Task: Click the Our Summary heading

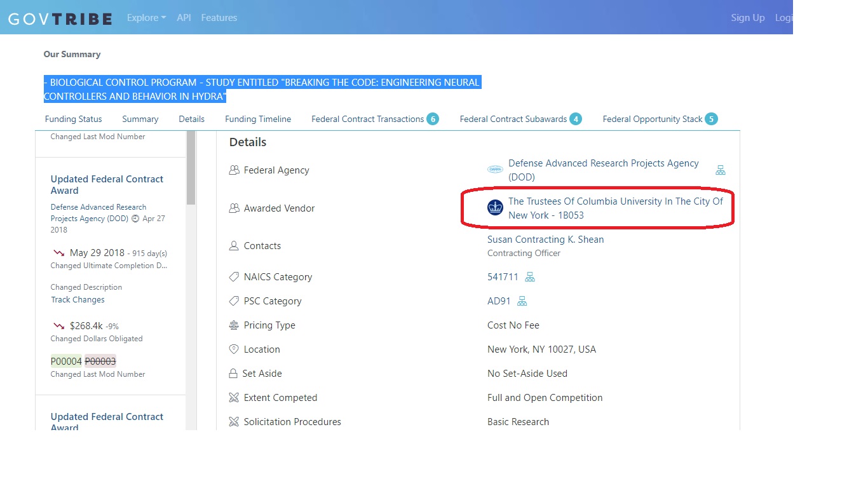Action: pos(72,54)
